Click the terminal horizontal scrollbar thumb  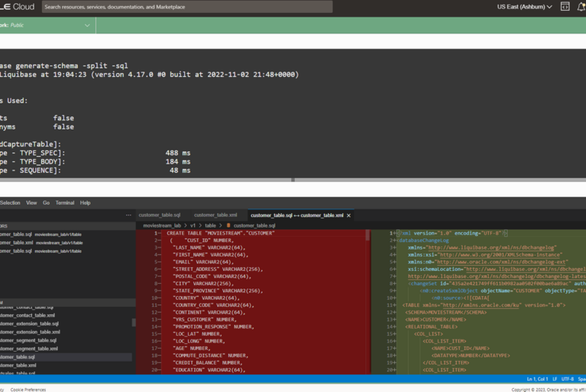293,180
